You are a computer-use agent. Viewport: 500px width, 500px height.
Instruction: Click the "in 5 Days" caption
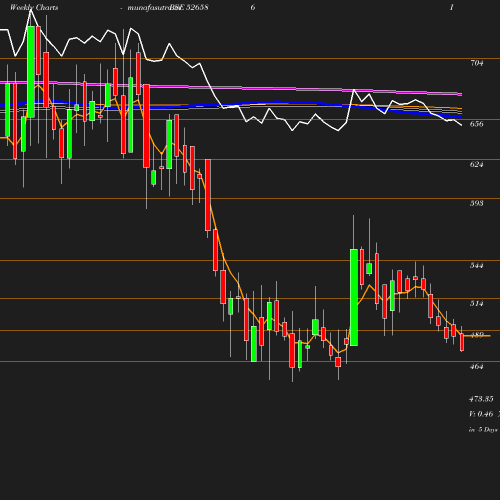click(x=483, y=430)
